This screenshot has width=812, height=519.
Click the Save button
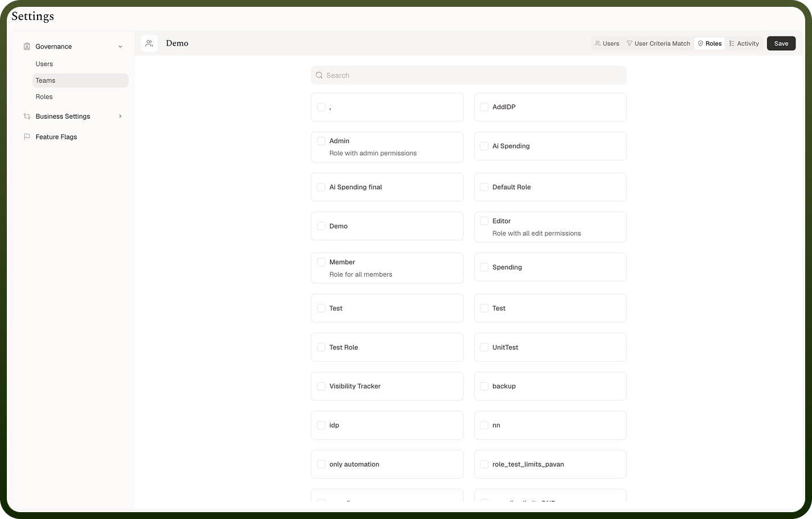click(781, 43)
